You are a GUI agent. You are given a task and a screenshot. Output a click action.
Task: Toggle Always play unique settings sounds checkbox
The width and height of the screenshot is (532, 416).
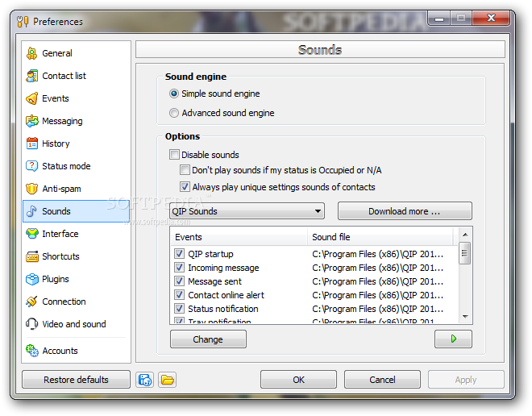185,187
